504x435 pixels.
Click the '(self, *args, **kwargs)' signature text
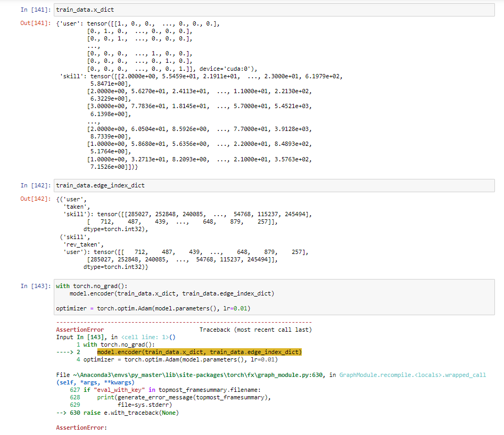95,383
